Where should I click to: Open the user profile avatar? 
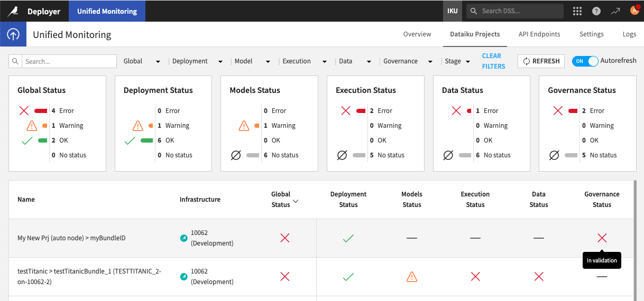click(x=635, y=11)
